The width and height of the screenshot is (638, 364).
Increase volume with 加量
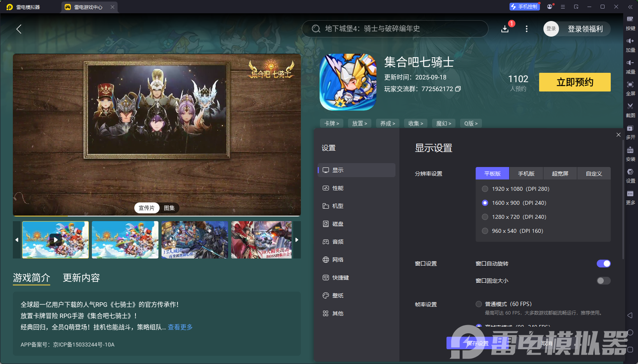pyautogui.click(x=630, y=45)
